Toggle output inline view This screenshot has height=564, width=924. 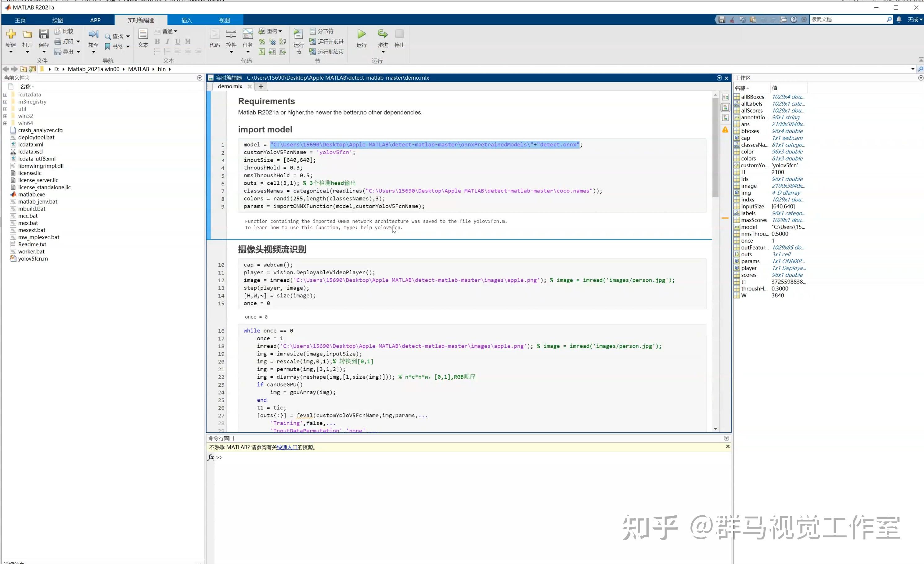[725, 108]
